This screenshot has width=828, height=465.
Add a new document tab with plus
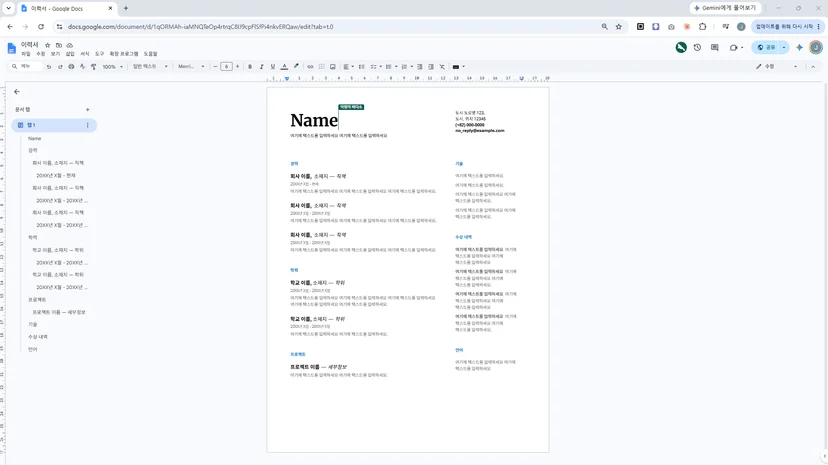pyautogui.click(x=88, y=110)
